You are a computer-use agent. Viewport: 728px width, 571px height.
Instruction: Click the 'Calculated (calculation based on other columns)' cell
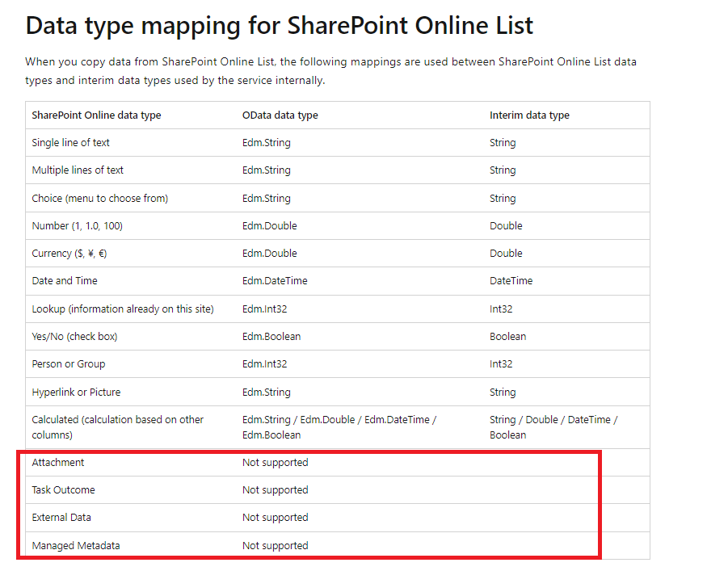[117, 427]
